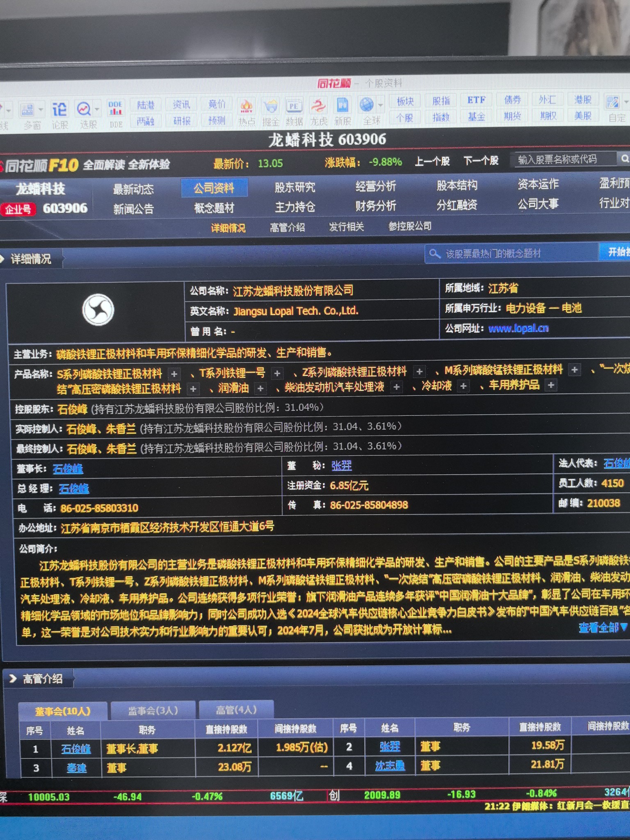The width and height of the screenshot is (630, 840).
Task: Open the DDE analysis icon
Action: click(x=116, y=115)
